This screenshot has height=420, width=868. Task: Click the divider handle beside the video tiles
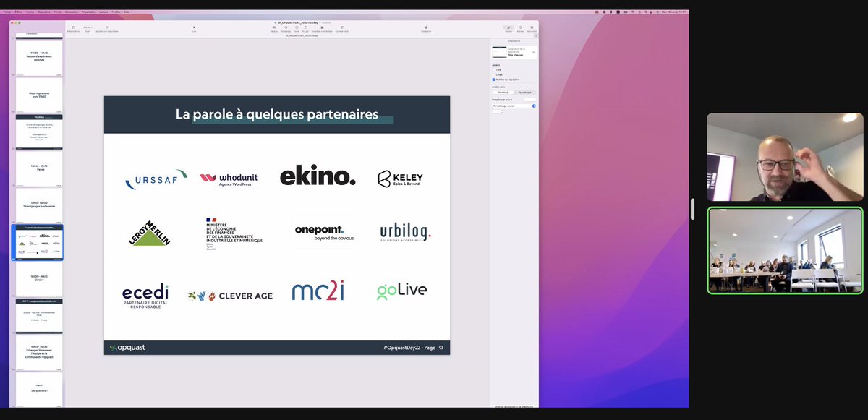(693, 209)
